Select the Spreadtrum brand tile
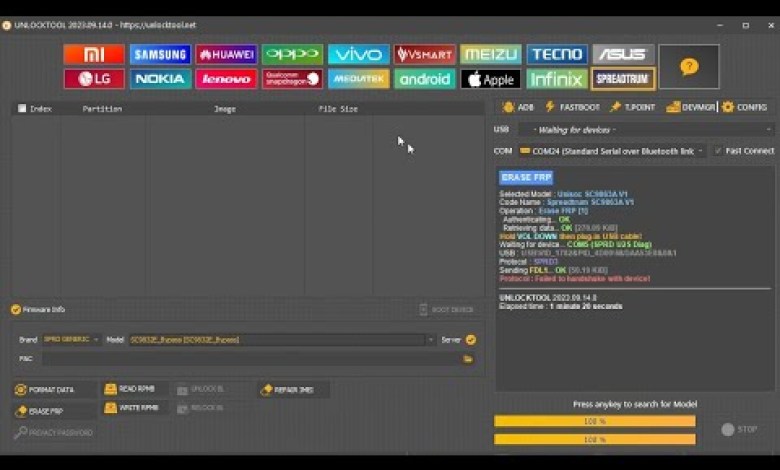 point(623,79)
